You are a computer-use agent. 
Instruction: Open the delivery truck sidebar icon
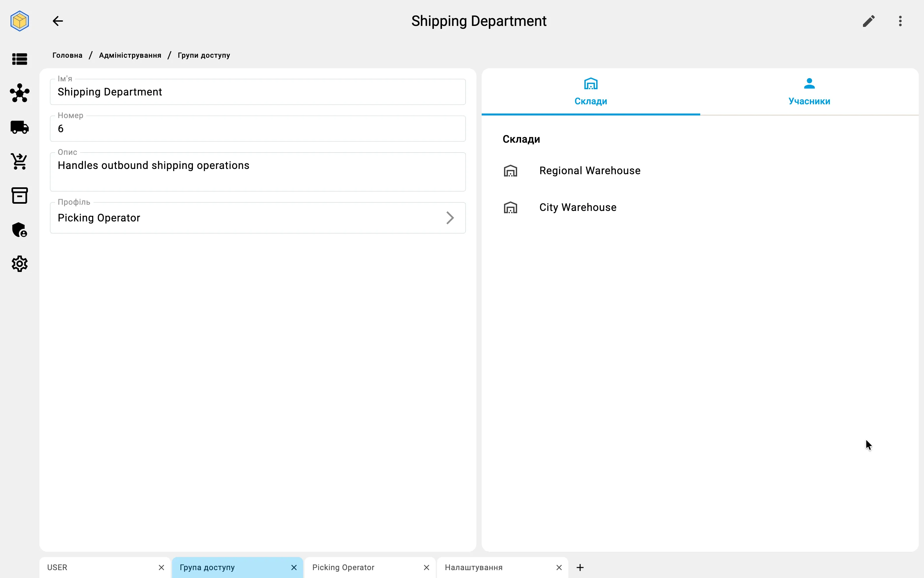[19, 127]
